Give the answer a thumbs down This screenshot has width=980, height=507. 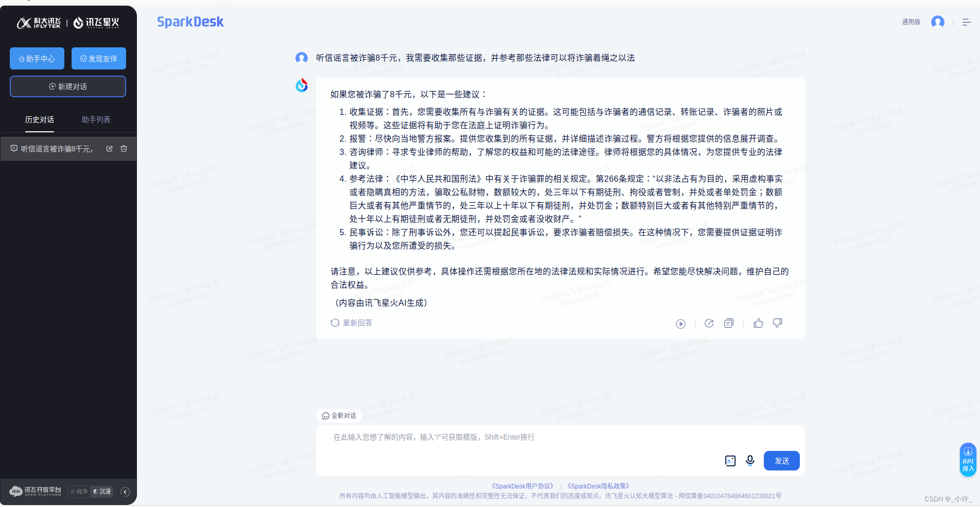point(778,323)
